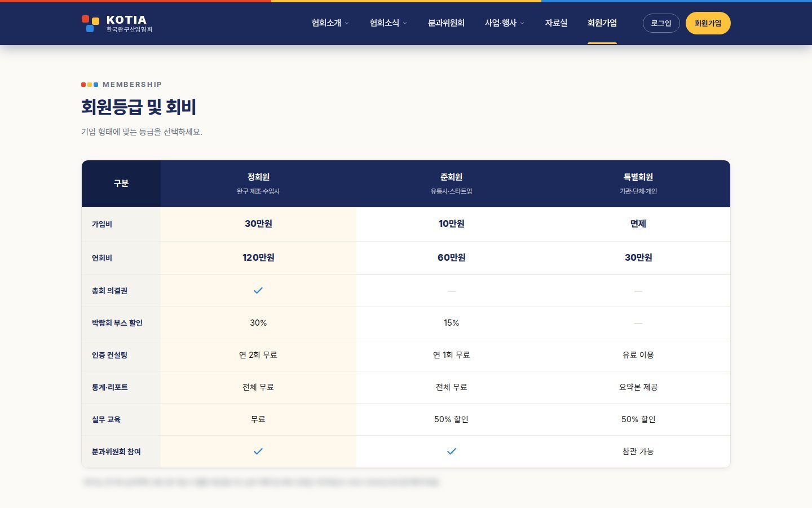Click the 로그인 button
812x508 pixels.
coord(661,23)
